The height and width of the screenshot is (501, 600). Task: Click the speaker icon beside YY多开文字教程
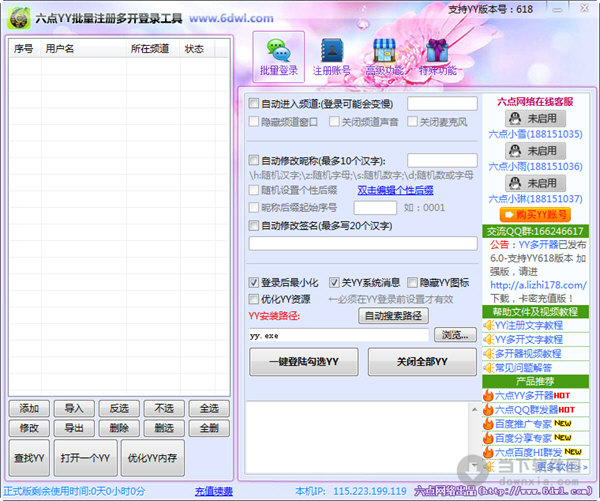pos(489,339)
